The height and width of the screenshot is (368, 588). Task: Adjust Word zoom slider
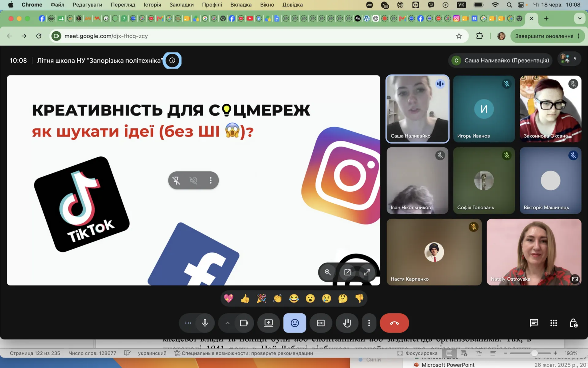[x=534, y=353]
